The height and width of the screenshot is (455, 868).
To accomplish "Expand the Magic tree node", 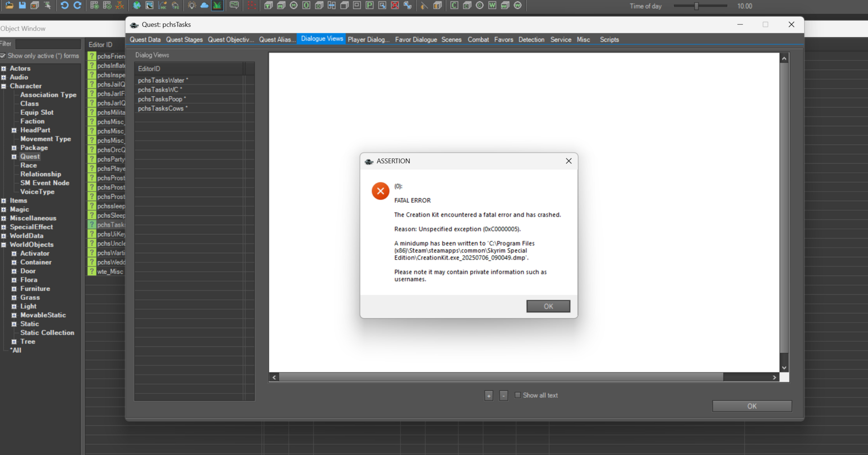I will click(x=4, y=209).
